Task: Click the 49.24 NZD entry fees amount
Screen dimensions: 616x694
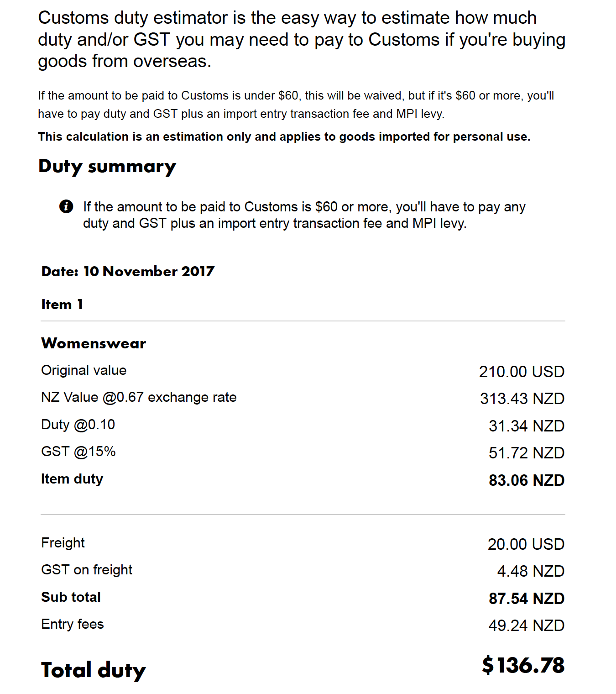Action: [527, 626]
